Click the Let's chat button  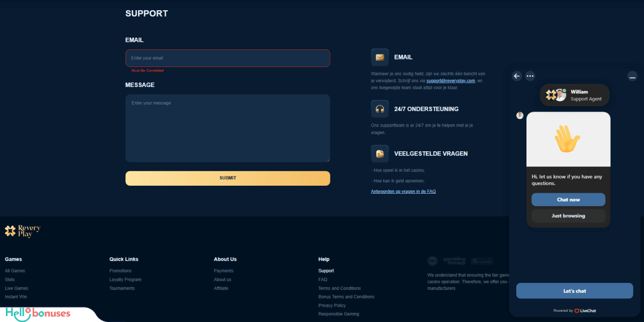pos(574,291)
